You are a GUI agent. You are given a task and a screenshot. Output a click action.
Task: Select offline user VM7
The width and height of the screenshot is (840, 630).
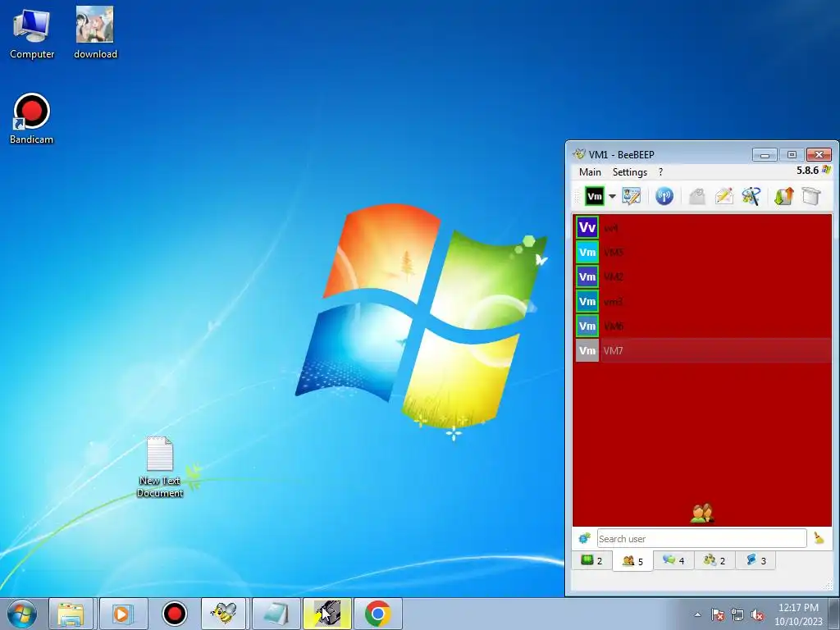tap(703, 351)
